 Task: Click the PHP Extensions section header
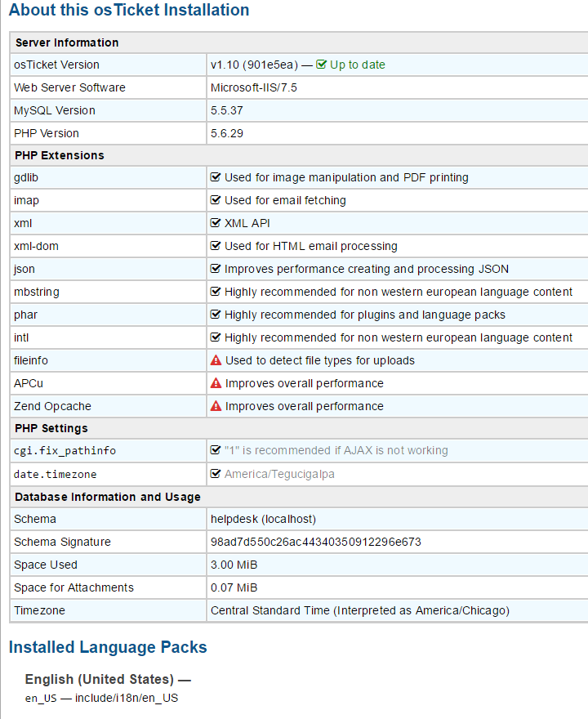(60, 155)
